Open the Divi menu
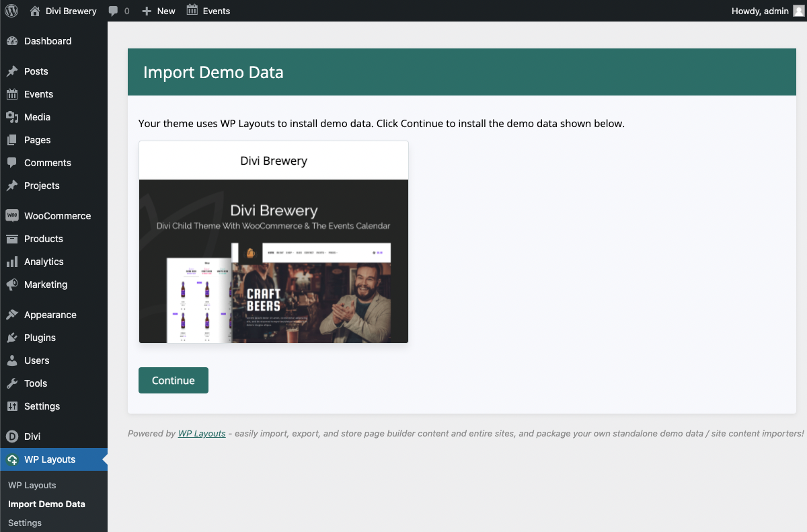 54,436
